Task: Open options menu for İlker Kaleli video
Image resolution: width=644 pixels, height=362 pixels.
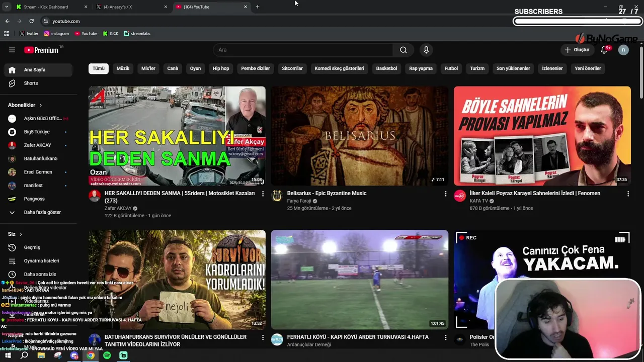Action: pos(628,194)
